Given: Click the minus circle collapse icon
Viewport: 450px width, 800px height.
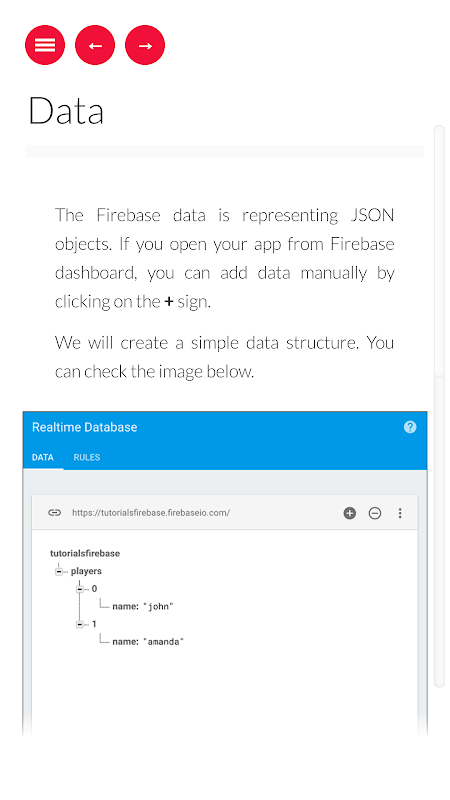Looking at the screenshot, I should click(375, 513).
